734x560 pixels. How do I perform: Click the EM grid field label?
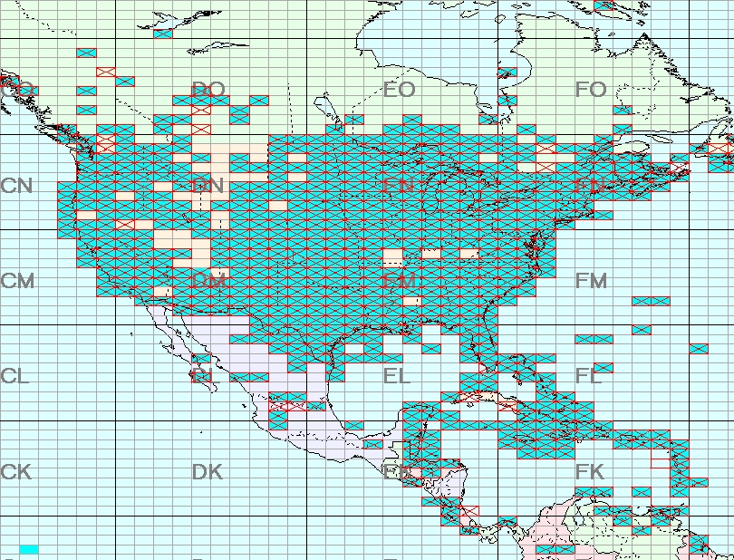(x=400, y=282)
